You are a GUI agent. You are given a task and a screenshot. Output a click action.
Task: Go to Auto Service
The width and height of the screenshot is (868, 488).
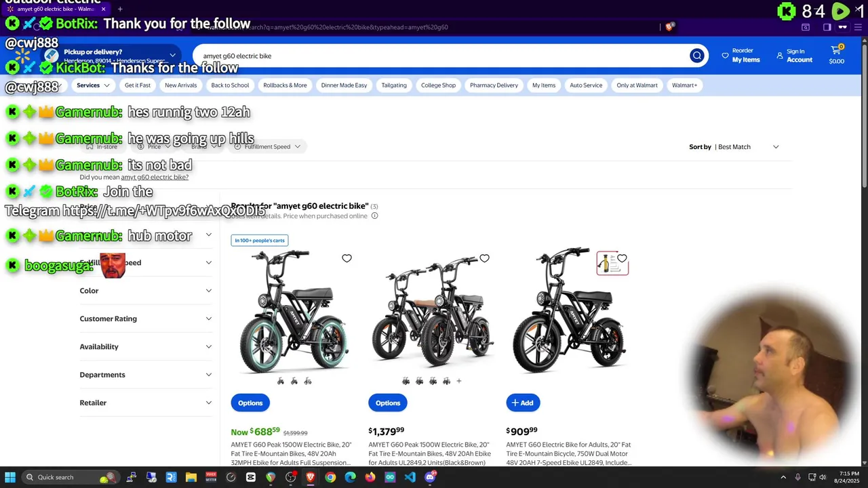(586, 85)
